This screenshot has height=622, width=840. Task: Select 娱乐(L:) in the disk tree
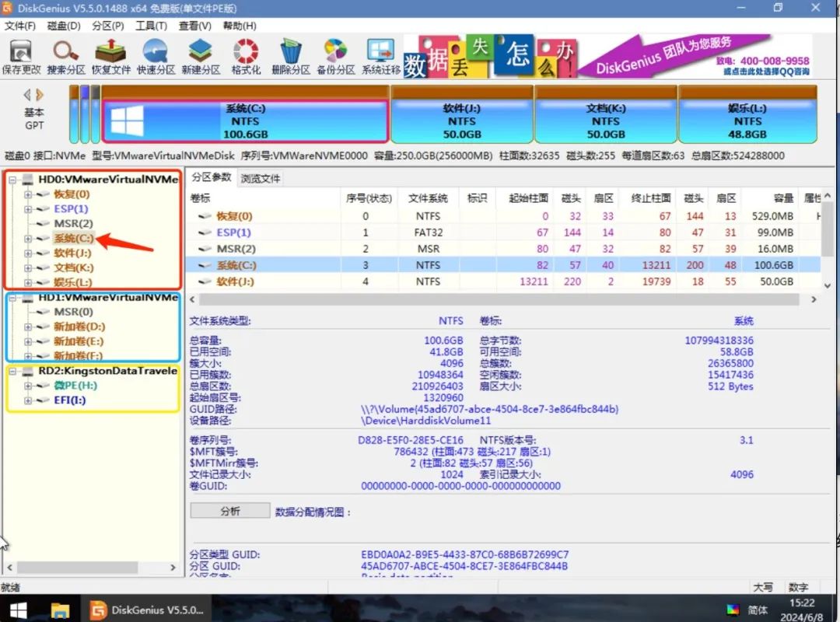pos(73,282)
